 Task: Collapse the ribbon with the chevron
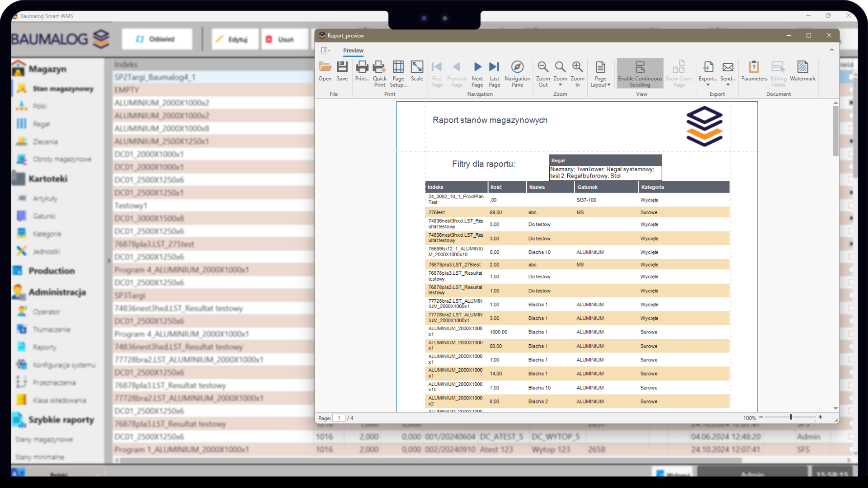pos(831,50)
